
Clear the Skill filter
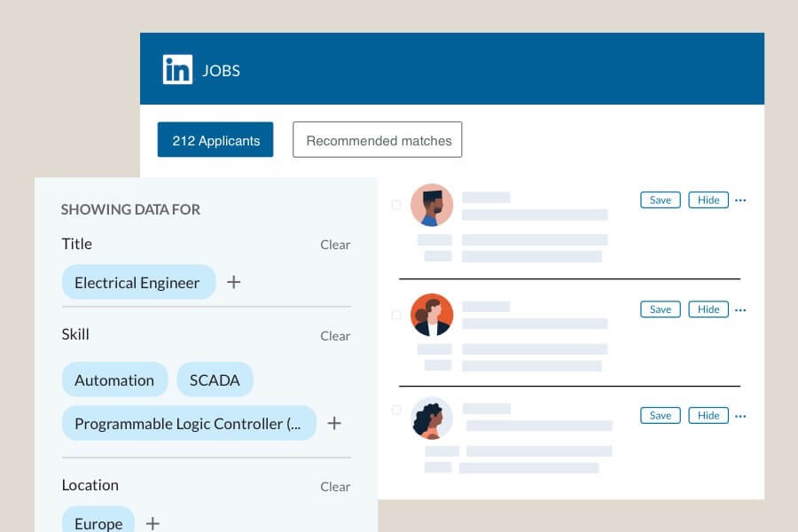tap(335, 336)
